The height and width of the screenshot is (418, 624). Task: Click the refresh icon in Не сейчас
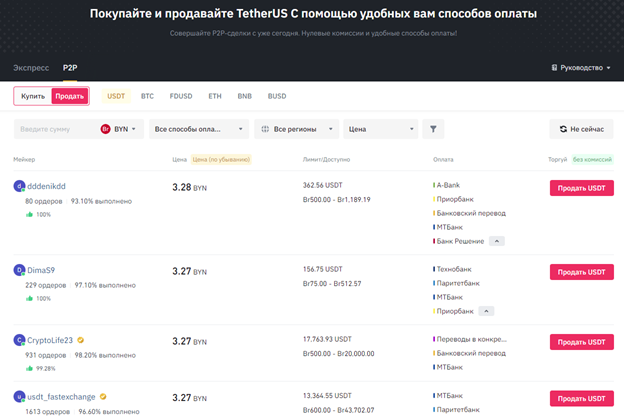click(563, 129)
